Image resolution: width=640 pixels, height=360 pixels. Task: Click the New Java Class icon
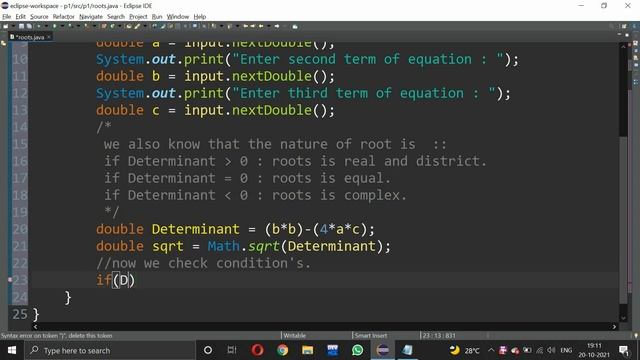click(x=112, y=26)
